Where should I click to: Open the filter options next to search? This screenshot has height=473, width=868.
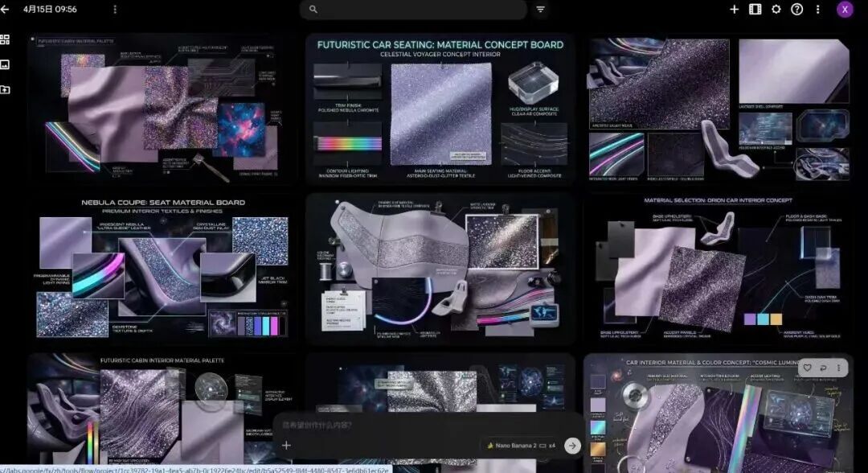[541, 10]
